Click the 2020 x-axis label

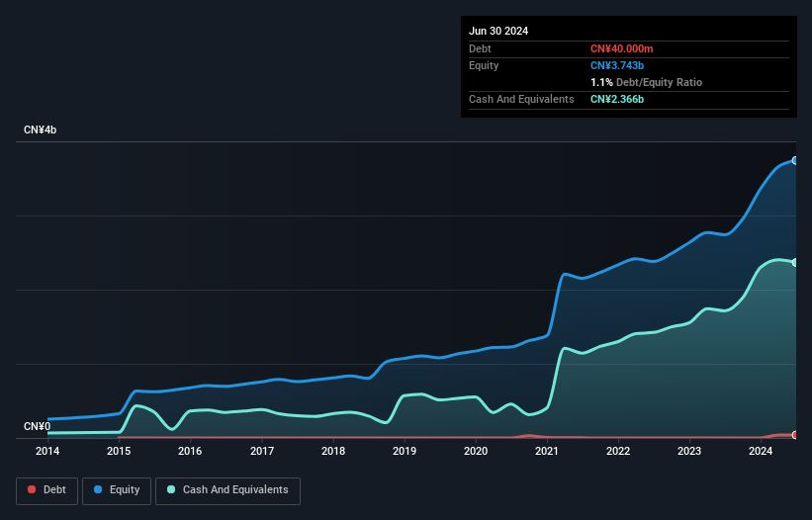pyautogui.click(x=476, y=451)
